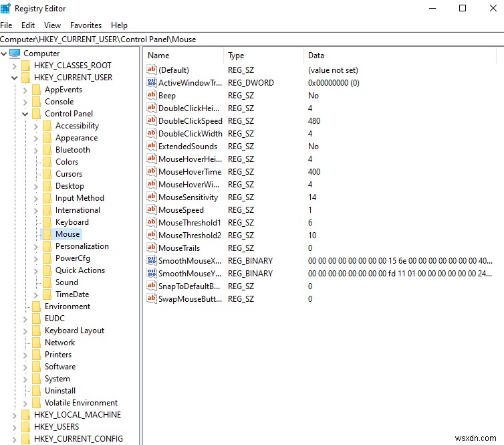Expand the Software key
Viewport: 504px width, 445px height.
point(25,367)
